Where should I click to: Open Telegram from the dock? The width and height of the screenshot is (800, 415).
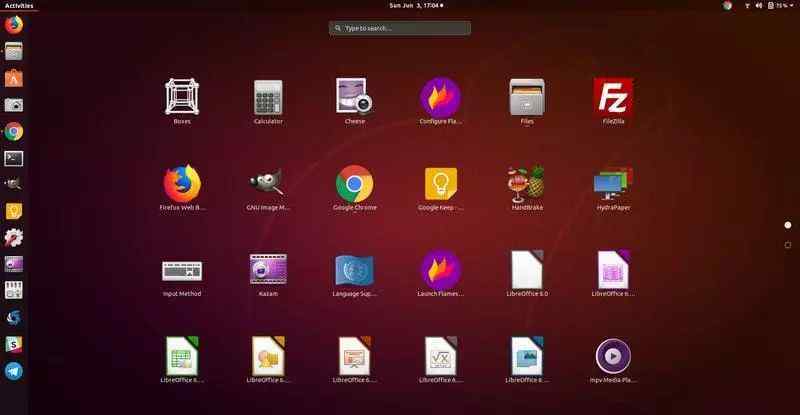pyautogui.click(x=14, y=371)
